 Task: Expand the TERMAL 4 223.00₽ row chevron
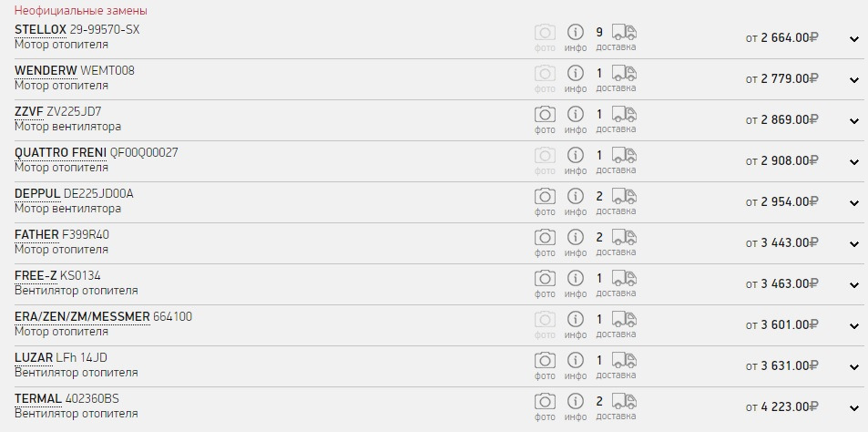[x=854, y=408]
